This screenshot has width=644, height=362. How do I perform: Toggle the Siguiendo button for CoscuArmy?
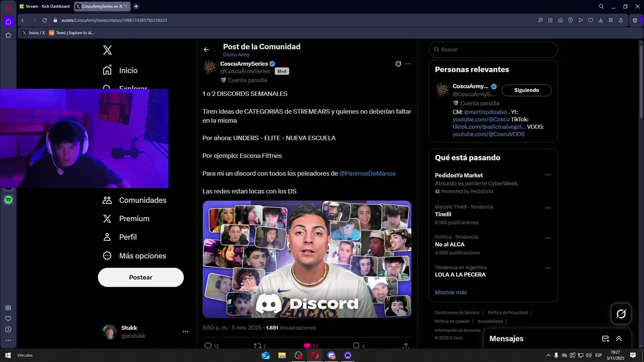(x=527, y=90)
